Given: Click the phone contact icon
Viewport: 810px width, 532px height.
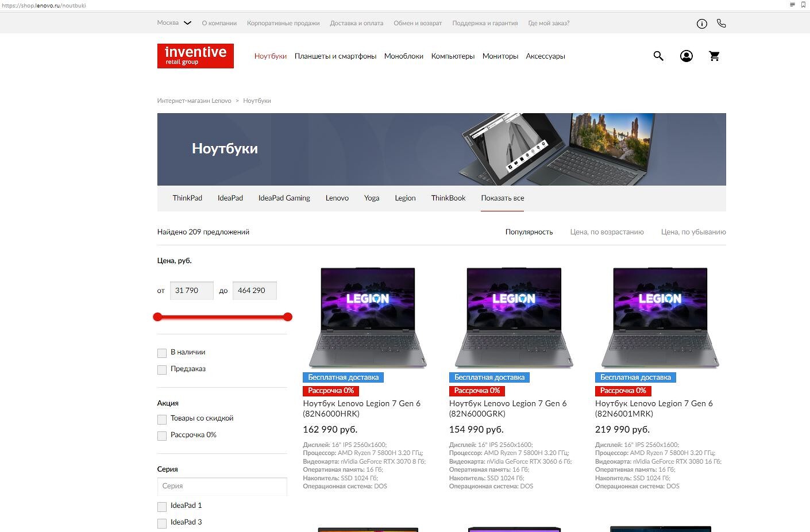Looking at the screenshot, I should 722,24.
